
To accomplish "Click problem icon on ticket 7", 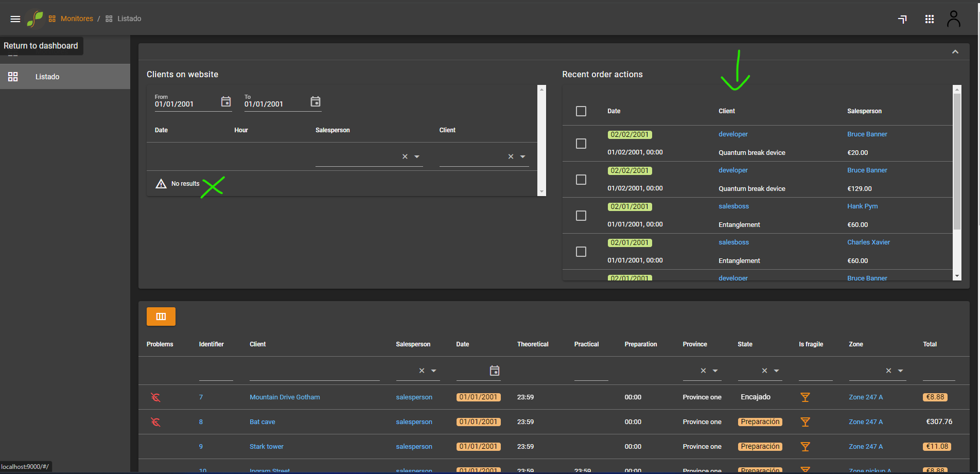I will coord(155,397).
